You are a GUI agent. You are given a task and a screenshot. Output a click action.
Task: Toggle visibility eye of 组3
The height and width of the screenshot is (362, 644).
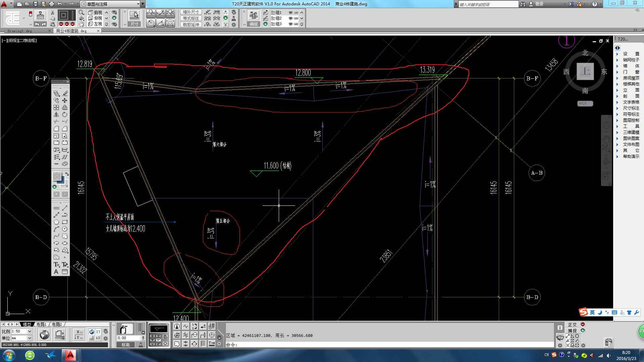click(290, 24)
